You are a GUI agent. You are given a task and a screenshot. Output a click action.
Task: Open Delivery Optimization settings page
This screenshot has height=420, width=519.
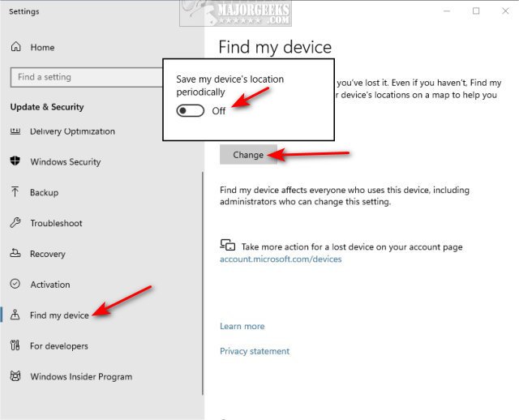click(x=72, y=131)
